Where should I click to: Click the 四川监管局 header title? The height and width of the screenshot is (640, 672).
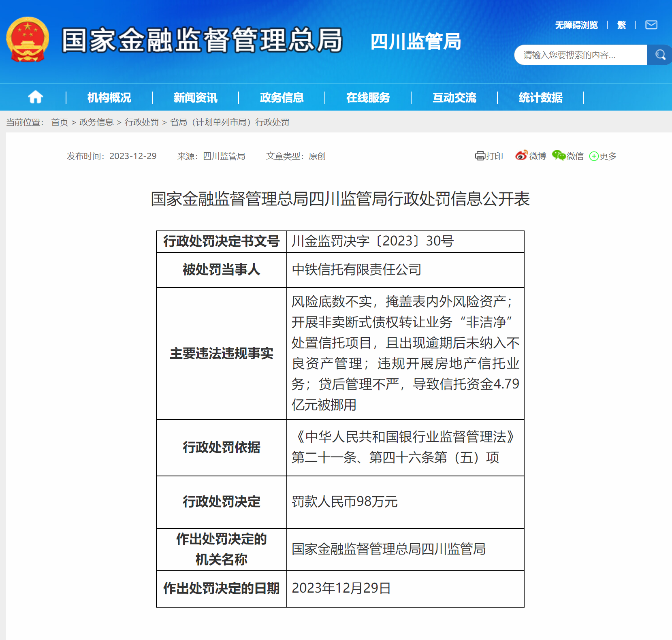(416, 41)
